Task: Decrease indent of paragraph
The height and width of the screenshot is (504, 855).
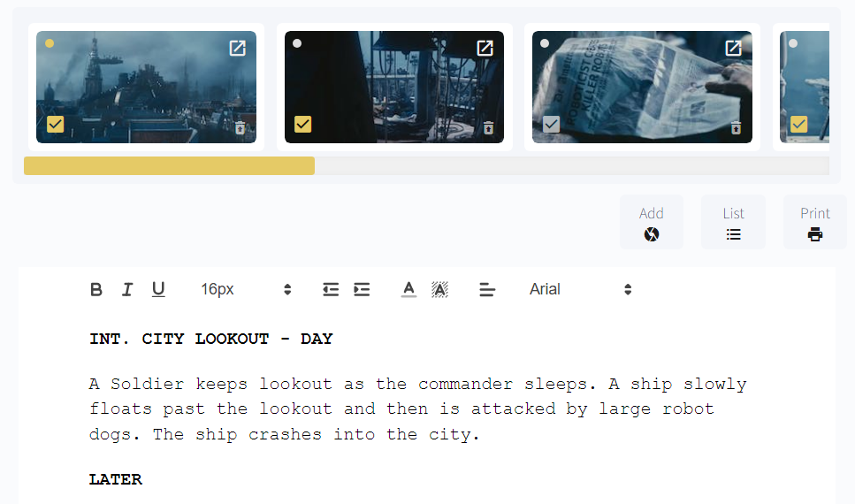Action: (331, 290)
